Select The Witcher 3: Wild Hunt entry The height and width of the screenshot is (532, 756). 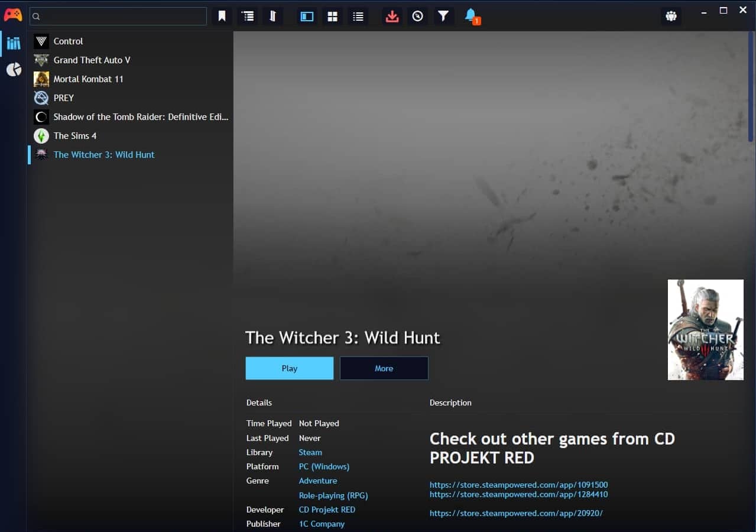tap(130, 155)
